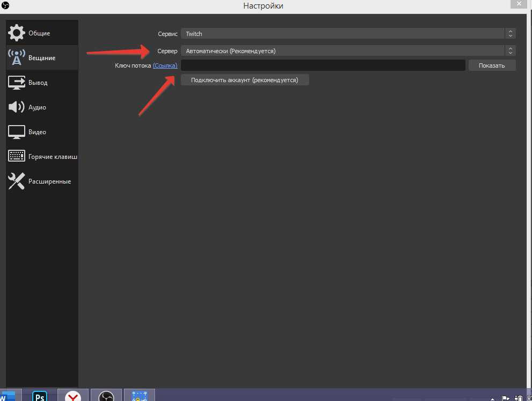
Task: Go to the Расширенные settings section label
Action: click(x=49, y=181)
